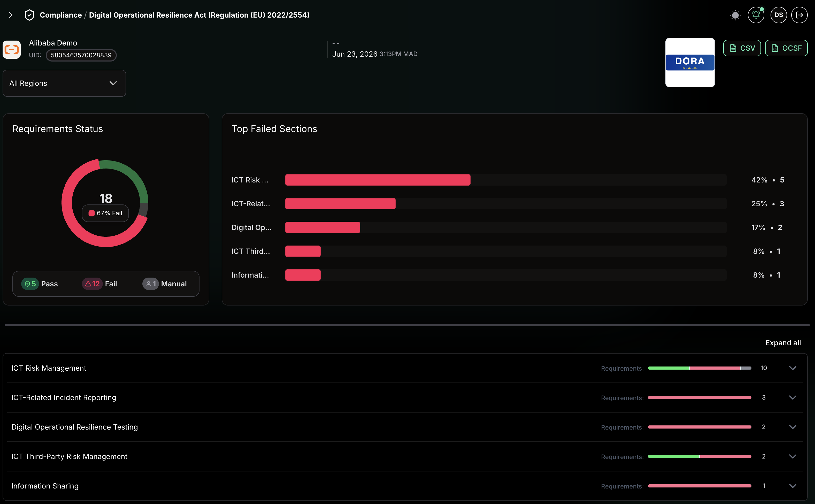This screenshot has width=815, height=504.
Task: Click ICT Third-Party Risk Management title
Action: pyautogui.click(x=69, y=456)
